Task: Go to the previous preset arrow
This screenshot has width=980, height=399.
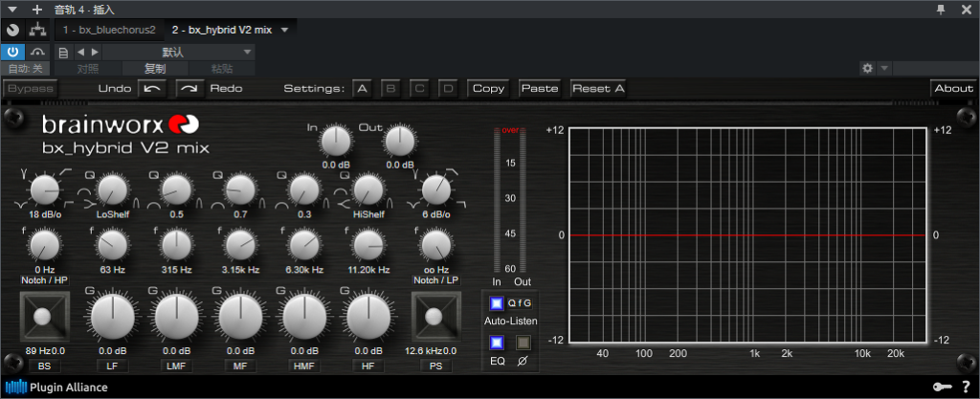Action: (80, 52)
